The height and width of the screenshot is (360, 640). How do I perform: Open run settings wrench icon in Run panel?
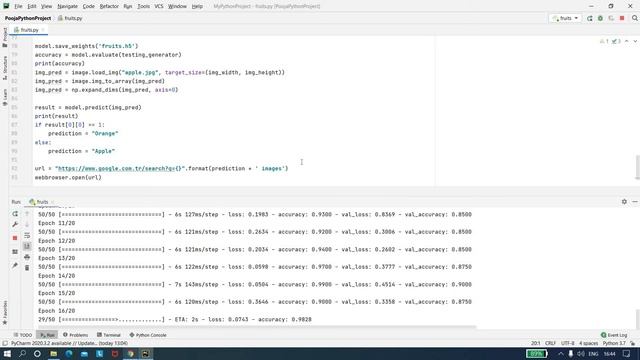(15, 224)
